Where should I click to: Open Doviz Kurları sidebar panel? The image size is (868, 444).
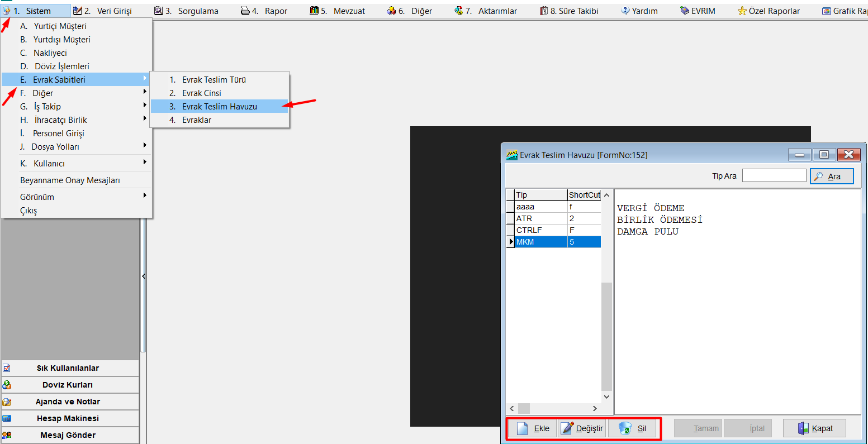pyautogui.click(x=69, y=385)
